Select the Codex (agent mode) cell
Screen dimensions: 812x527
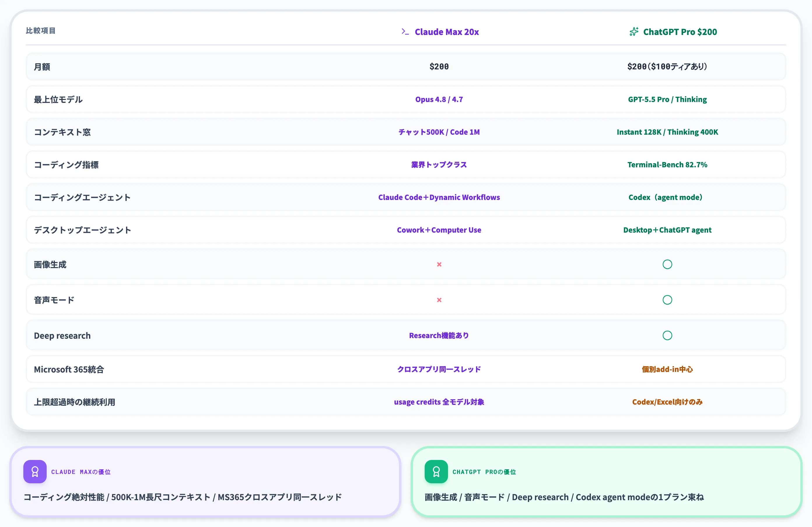pyautogui.click(x=666, y=197)
